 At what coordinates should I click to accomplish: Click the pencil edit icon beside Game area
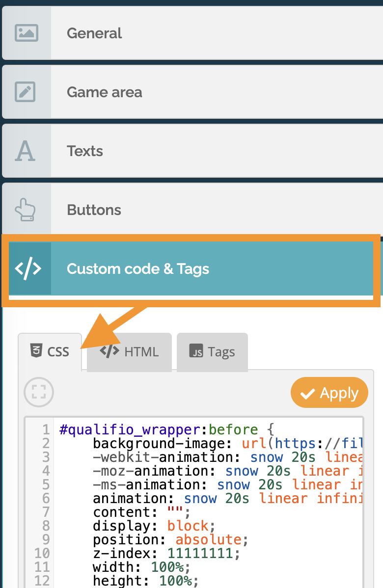[25, 92]
